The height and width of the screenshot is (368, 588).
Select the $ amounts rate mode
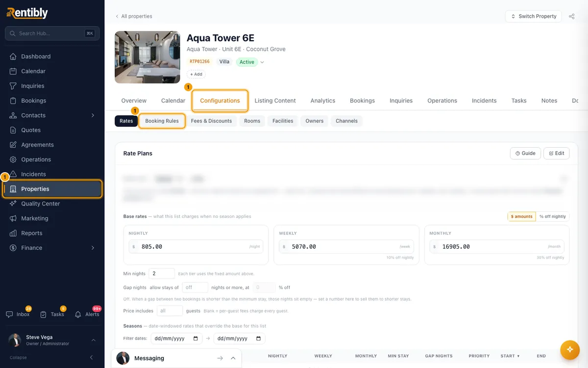coord(522,216)
